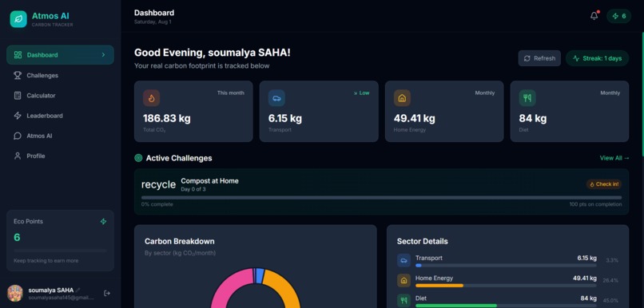Open the notifications bell
The image size is (644, 308).
[x=594, y=16]
